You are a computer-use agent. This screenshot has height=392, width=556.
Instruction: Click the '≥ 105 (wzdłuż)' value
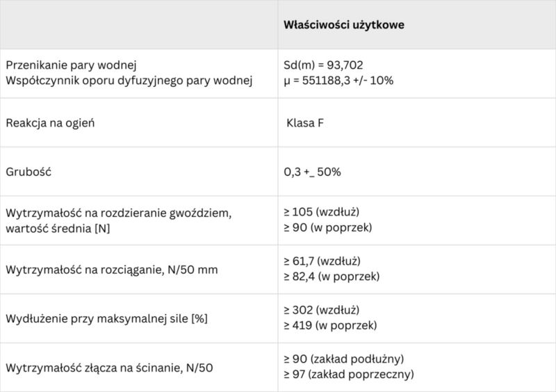point(322,212)
